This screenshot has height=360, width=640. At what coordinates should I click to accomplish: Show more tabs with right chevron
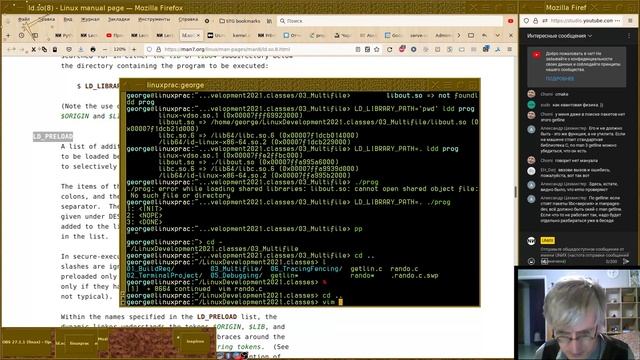coord(458,36)
